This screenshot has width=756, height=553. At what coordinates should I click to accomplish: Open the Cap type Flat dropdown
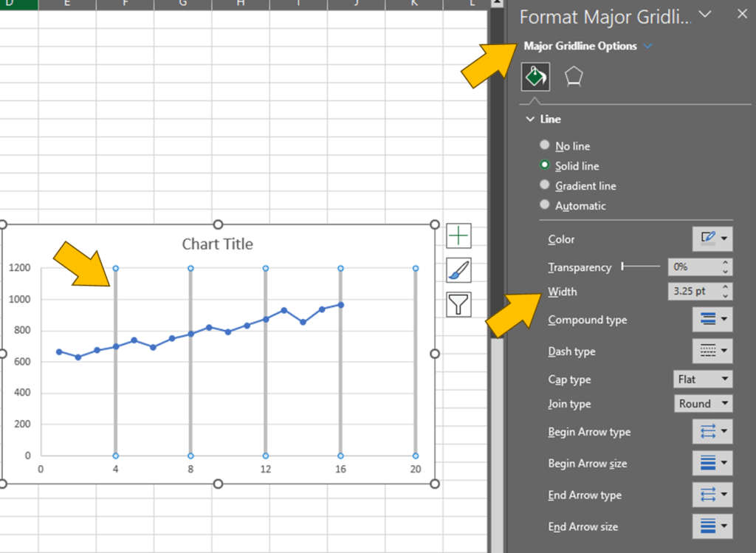pos(702,379)
